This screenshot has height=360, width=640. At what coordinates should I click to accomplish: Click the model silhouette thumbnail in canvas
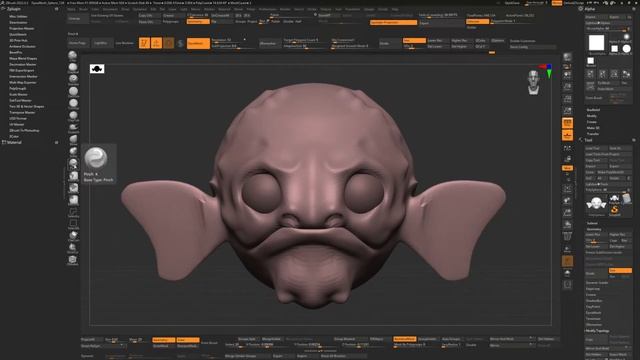click(x=97, y=69)
